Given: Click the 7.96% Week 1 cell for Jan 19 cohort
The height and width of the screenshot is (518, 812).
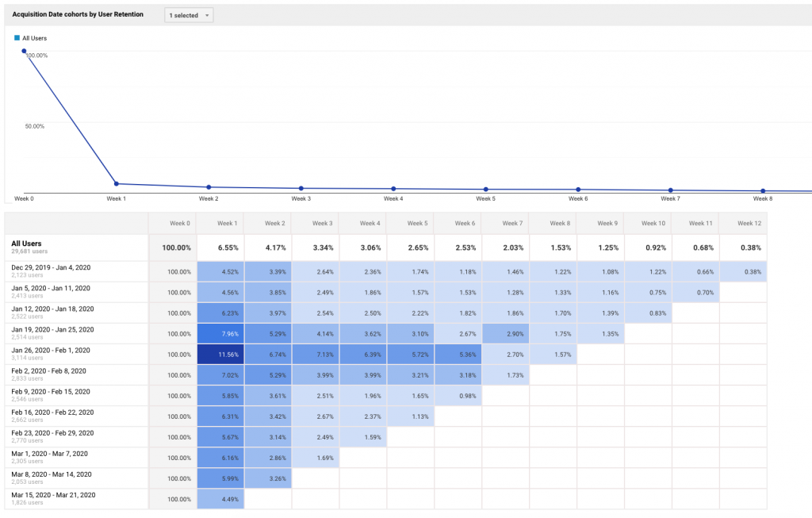Looking at the screenshot, I should [x=220, y=333].
